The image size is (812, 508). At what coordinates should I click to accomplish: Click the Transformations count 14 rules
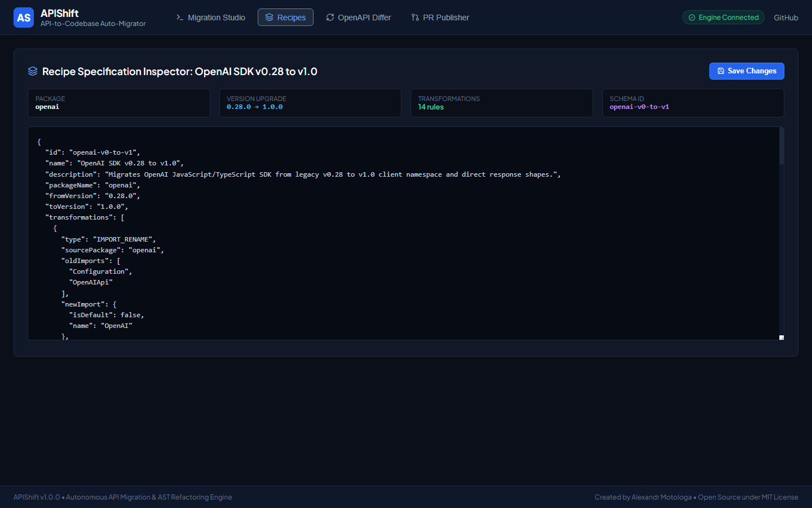point(431,107)
